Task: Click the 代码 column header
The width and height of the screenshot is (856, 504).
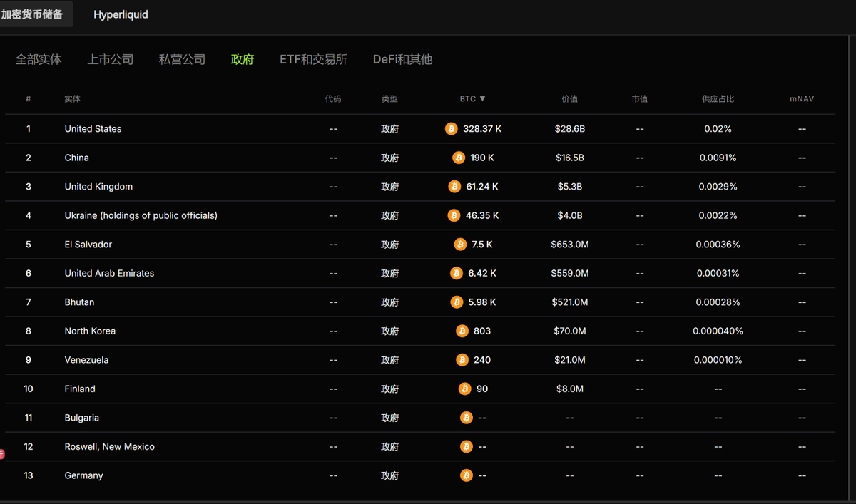Action: 333,99
